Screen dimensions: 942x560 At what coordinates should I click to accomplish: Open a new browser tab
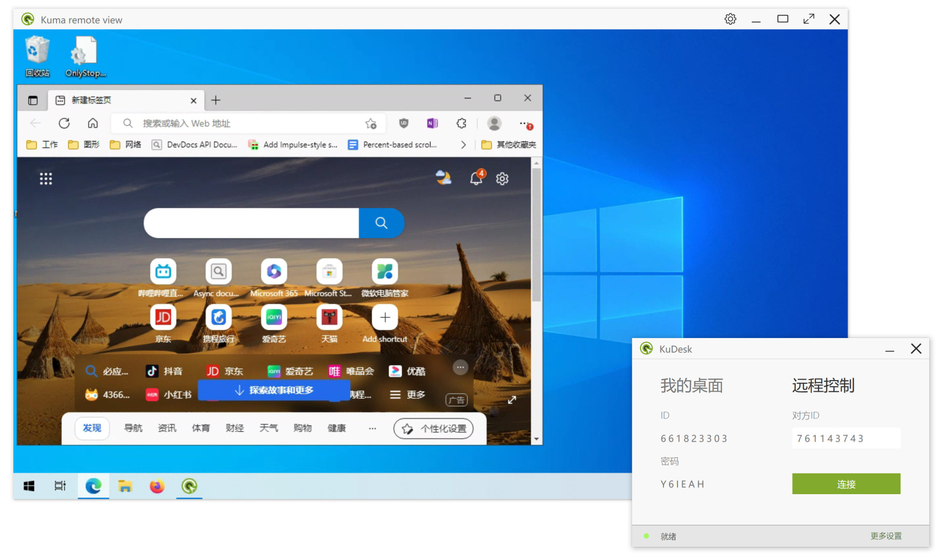(x=216, y=100)
